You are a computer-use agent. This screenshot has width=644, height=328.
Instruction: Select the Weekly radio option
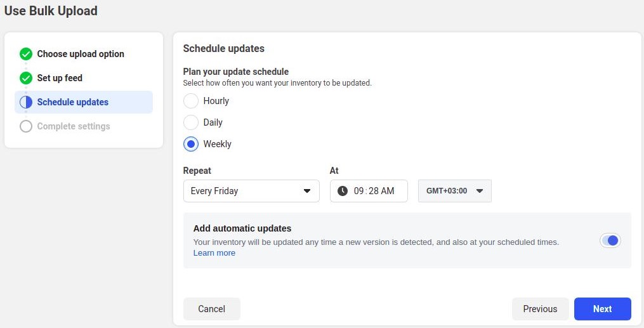[x=191, y=144]
